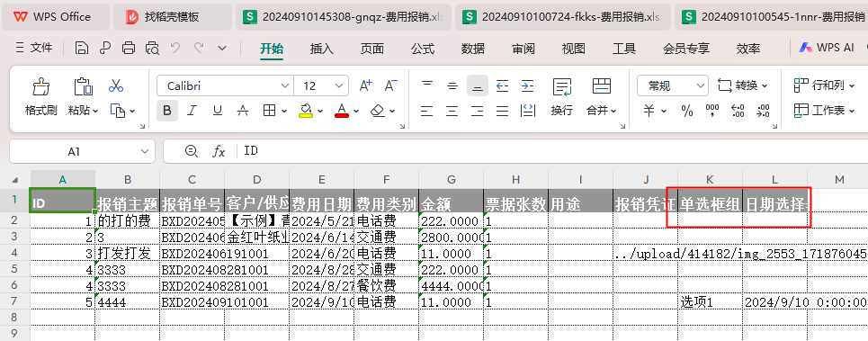Open the 文件 file menu

coord(34,49)
